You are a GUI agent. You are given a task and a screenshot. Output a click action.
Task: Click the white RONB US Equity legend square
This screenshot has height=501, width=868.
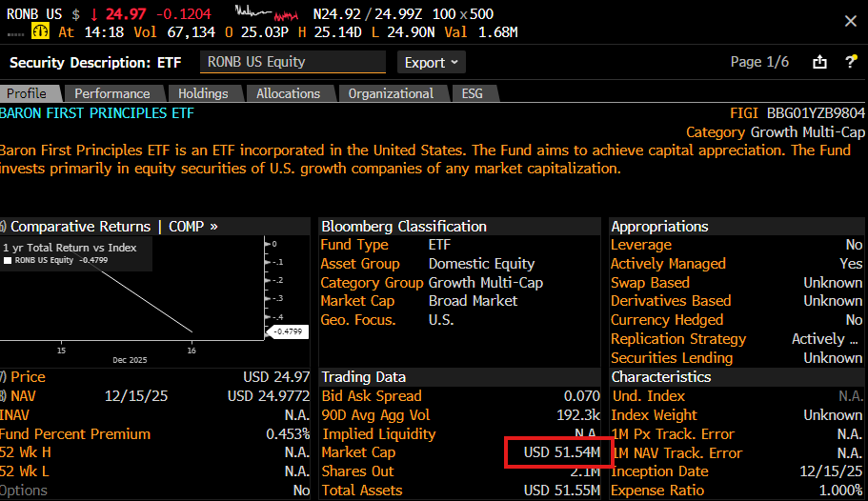(9, 260)
